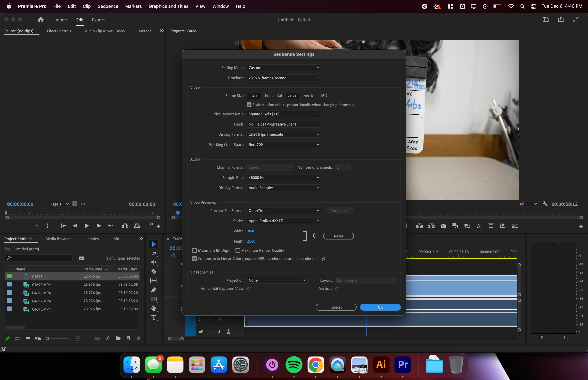This screenshot has width=588, height=380.
Task: Open Program monitor wrench settings
Action: click(x=545, y=204)
